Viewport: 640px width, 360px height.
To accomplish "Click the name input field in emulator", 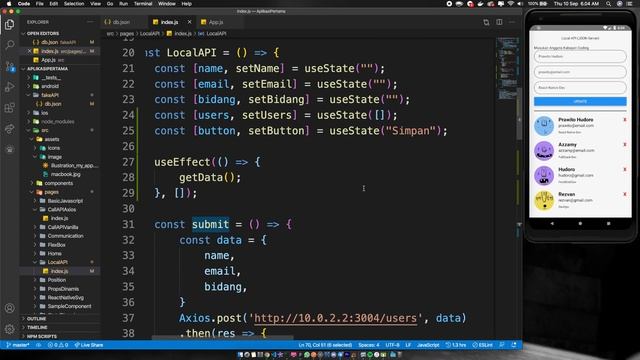I will point(580,56).
